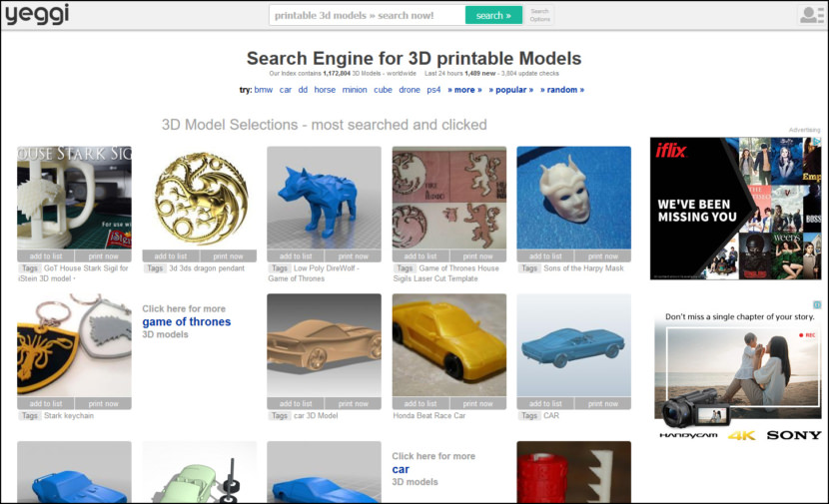The height and width of the screenshot is (504, 829).
Task: Click the ad info icon on Sony ad
Action: click(817, 304)
